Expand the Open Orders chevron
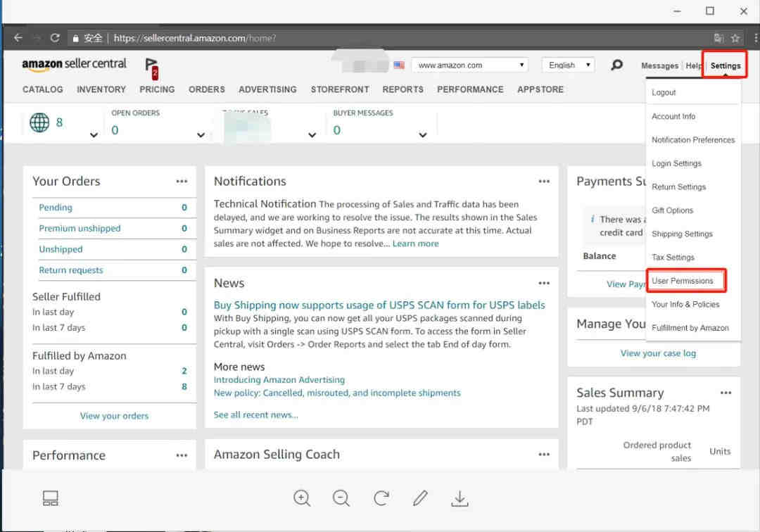 pos(201,135)
